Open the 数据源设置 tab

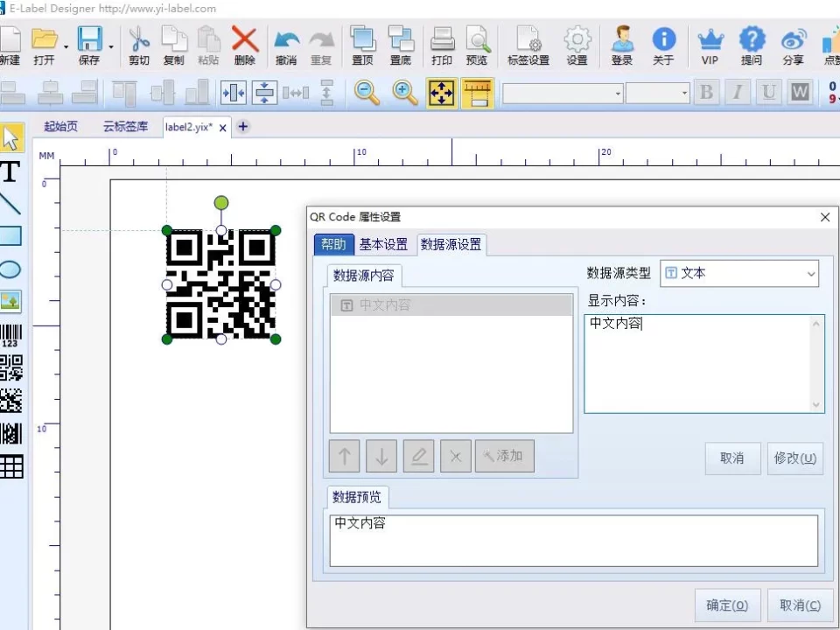[451, 244]
